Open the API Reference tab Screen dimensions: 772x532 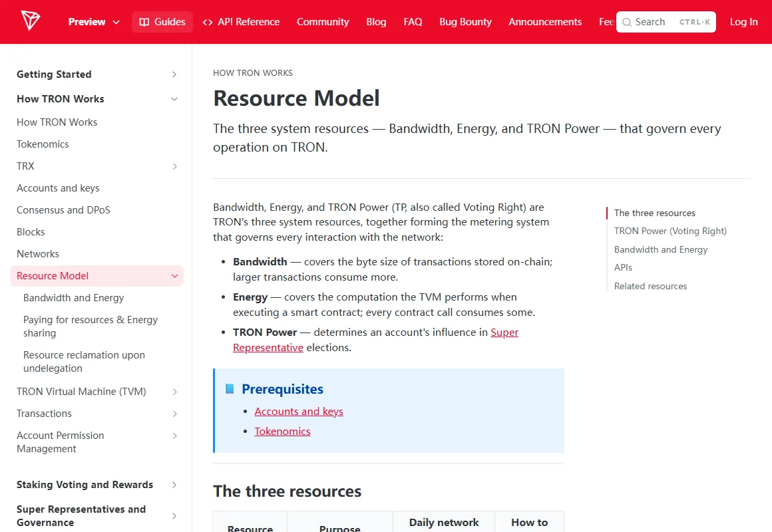[x=241, y=22]
